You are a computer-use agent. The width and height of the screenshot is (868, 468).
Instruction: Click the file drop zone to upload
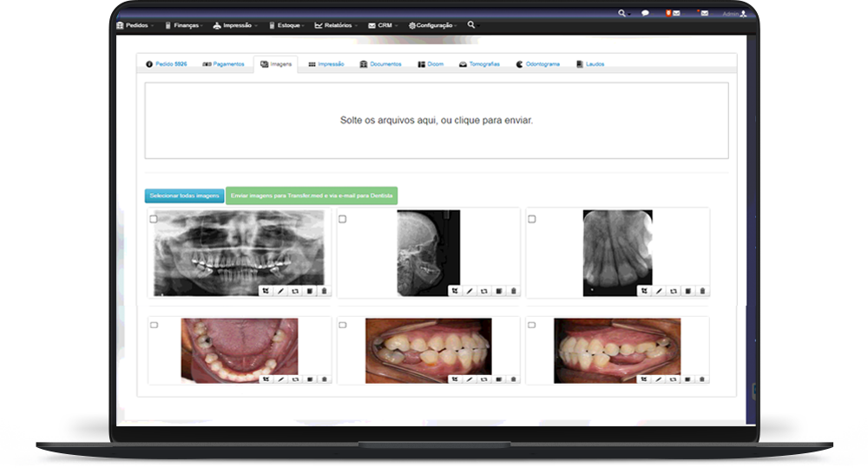[437, 121]
